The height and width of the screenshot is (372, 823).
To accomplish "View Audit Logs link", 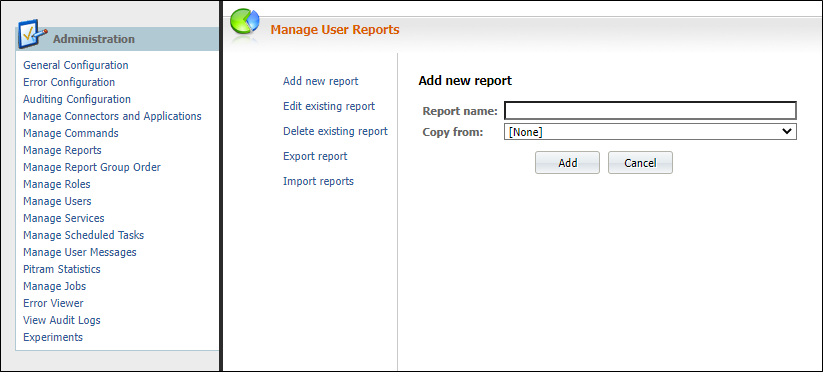I will 61,320.
